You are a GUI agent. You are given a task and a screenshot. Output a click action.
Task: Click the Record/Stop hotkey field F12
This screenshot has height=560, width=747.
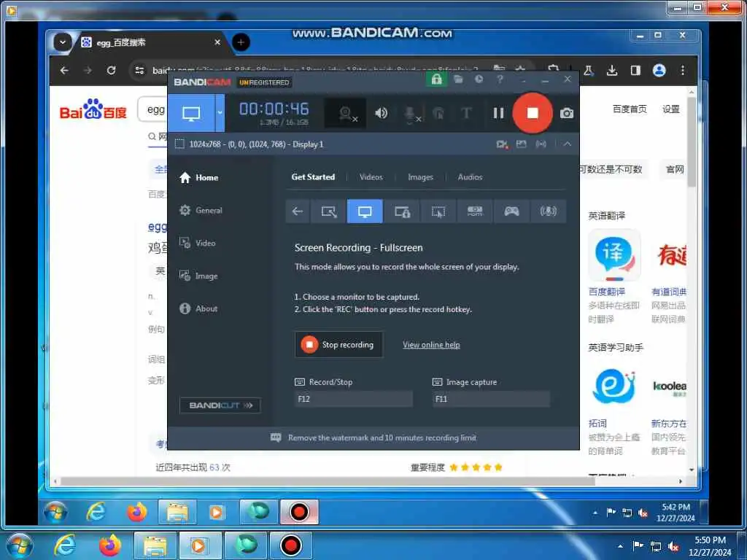(354, 399)
